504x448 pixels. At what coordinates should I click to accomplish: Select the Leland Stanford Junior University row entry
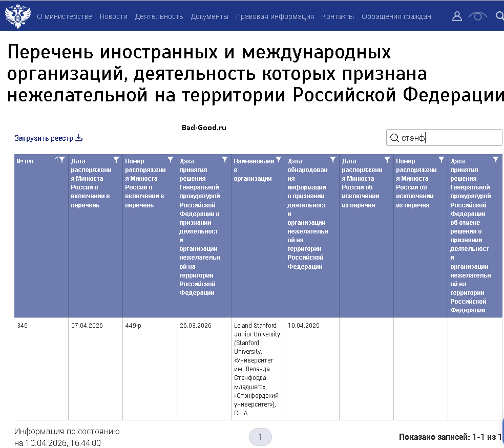257,369
